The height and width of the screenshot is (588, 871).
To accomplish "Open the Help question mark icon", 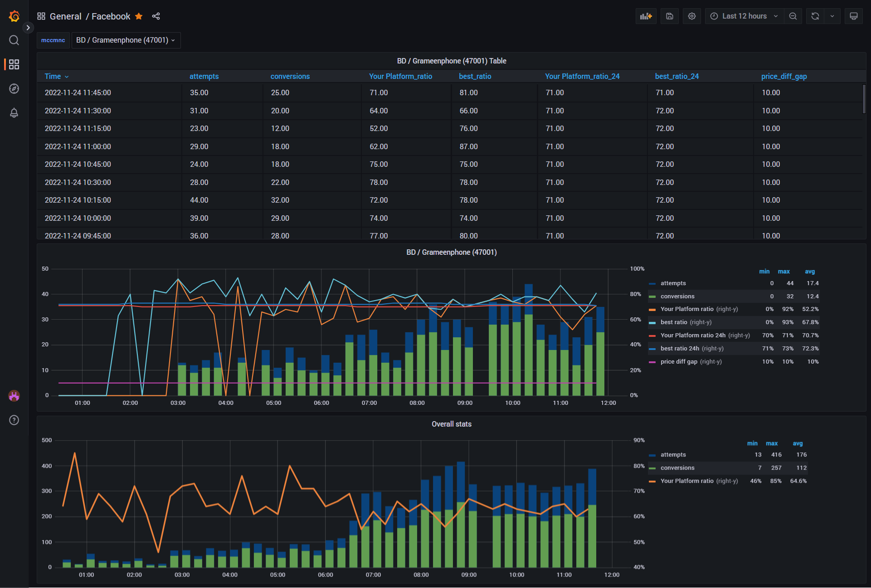I will [x=14, y=420].
